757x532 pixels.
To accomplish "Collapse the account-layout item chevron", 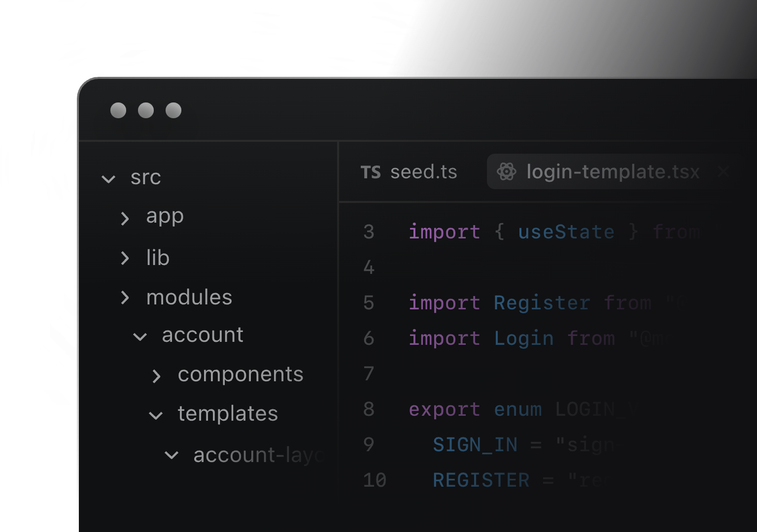I will [172, 455].
